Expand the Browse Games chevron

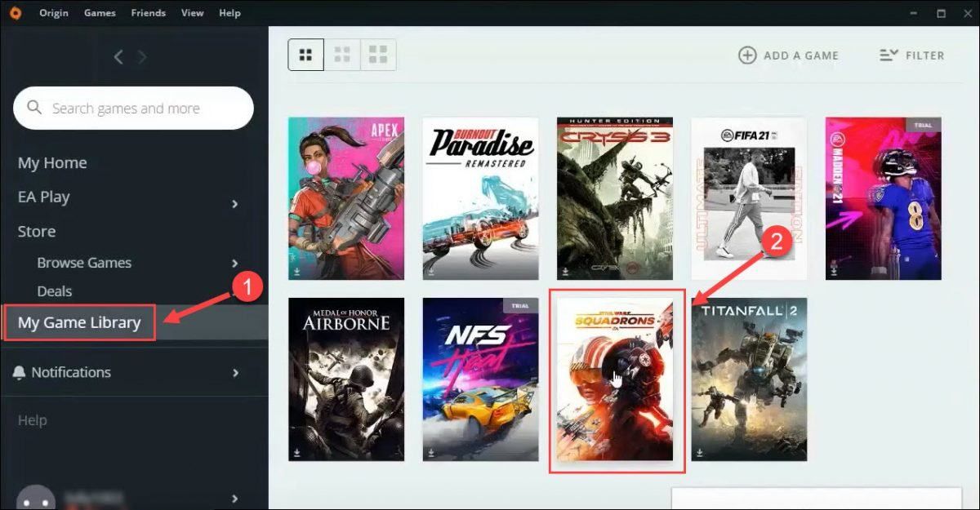tap(235, 263)
